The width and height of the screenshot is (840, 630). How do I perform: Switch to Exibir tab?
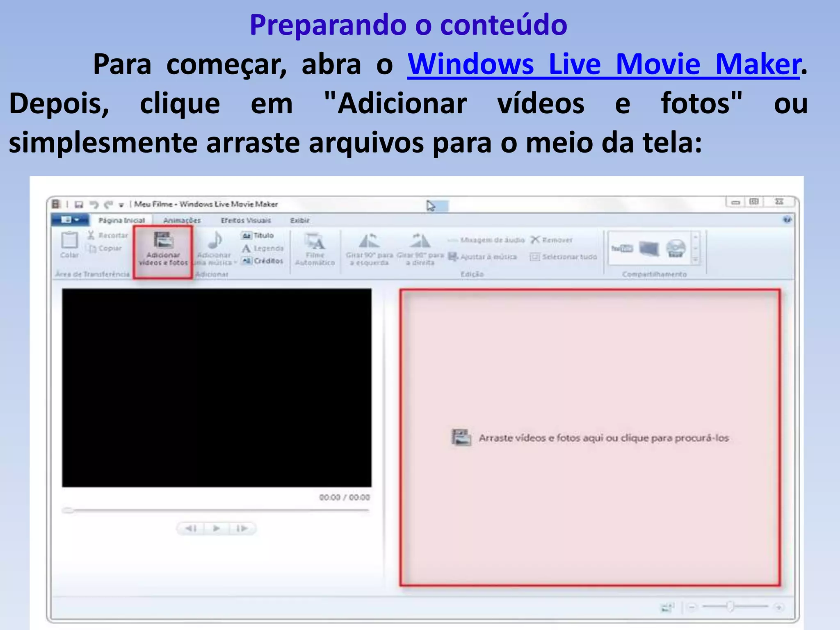[300, 220]
